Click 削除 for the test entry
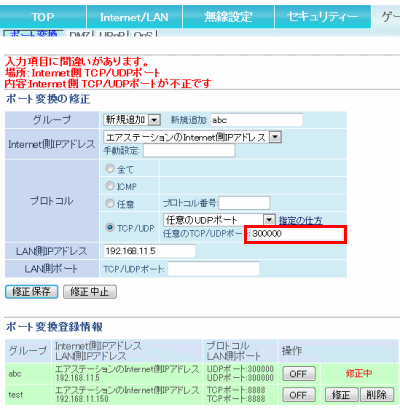Screen dimensions: 400x410 tap(377, 395)
